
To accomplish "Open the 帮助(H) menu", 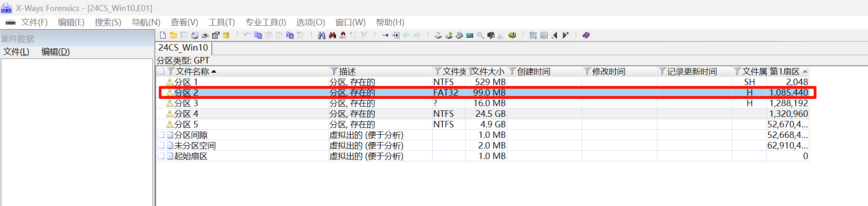I will (390, 23).
